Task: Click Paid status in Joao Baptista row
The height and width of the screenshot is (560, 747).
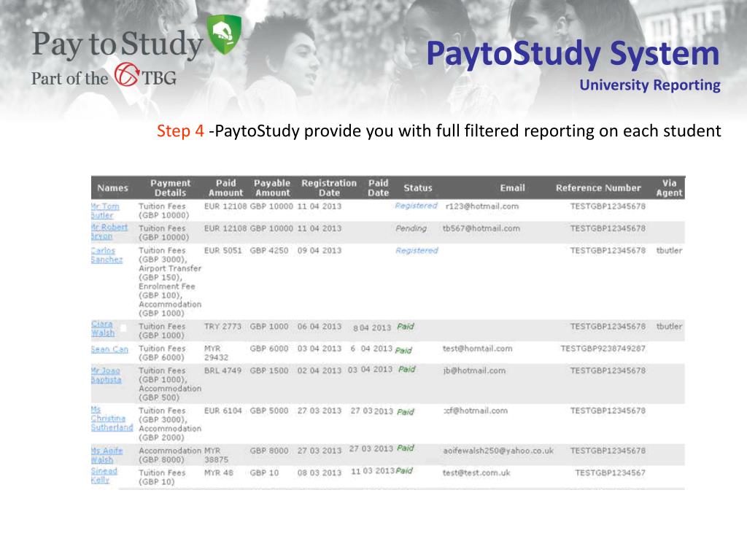Action: coord(407,369)
